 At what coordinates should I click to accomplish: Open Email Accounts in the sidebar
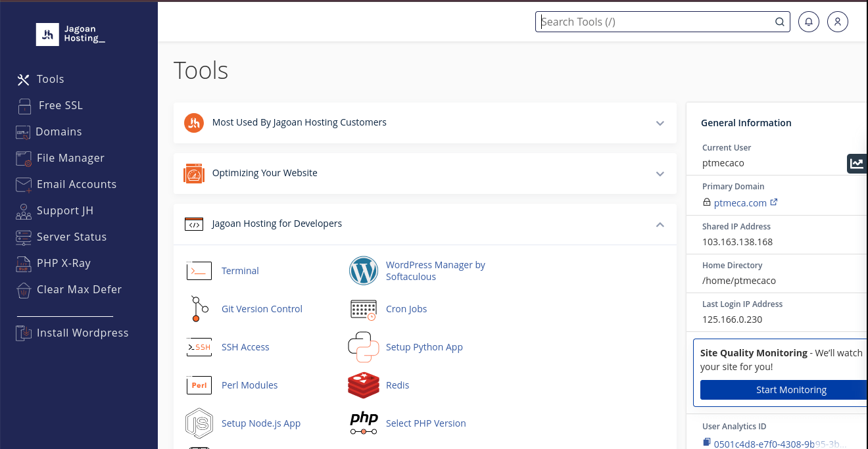click(66, 184)
